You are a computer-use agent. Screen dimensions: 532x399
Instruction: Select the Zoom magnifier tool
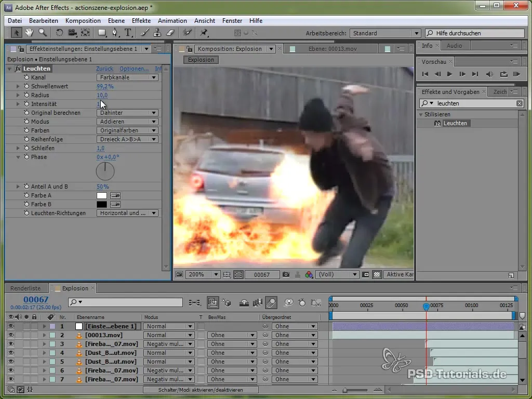43,33
